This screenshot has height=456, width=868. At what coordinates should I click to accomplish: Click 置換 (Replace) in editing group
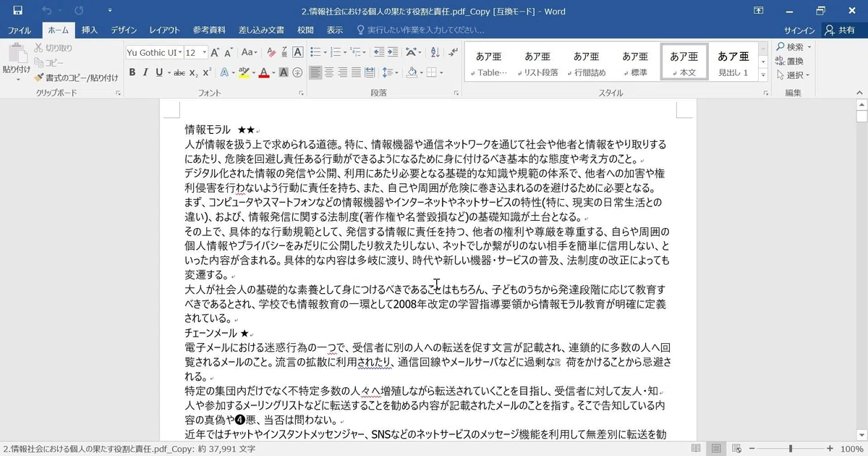pyautogui.click(x=790, y=61)
